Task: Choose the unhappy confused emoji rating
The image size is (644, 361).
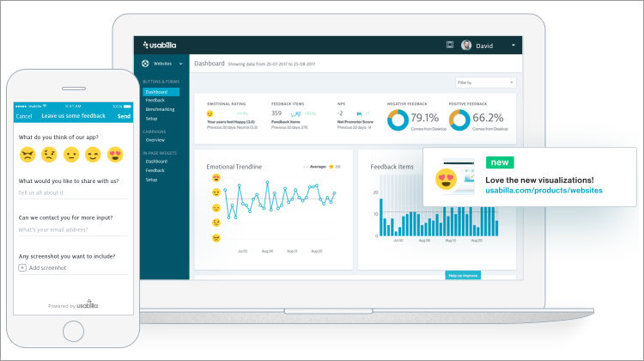Action: 49,155
